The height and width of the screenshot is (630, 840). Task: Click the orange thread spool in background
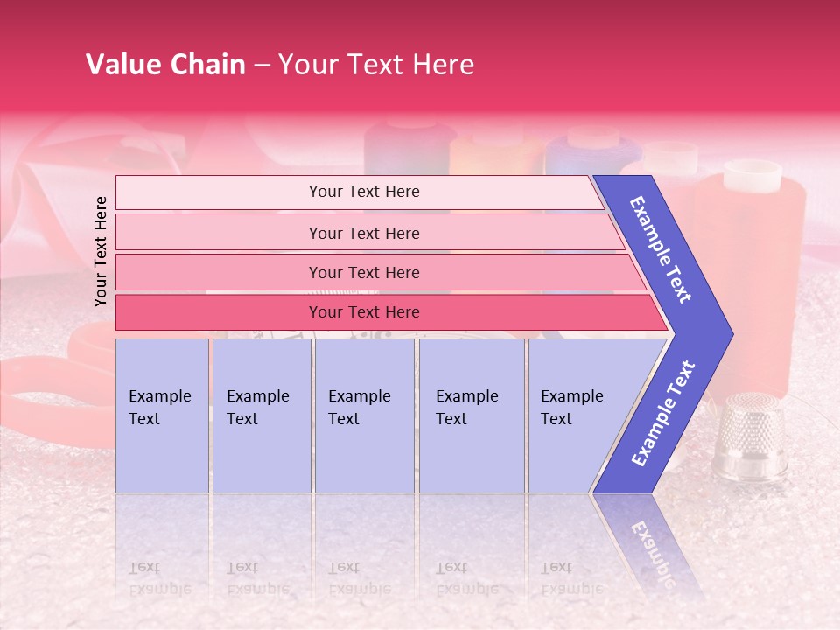tap(497, 150)
